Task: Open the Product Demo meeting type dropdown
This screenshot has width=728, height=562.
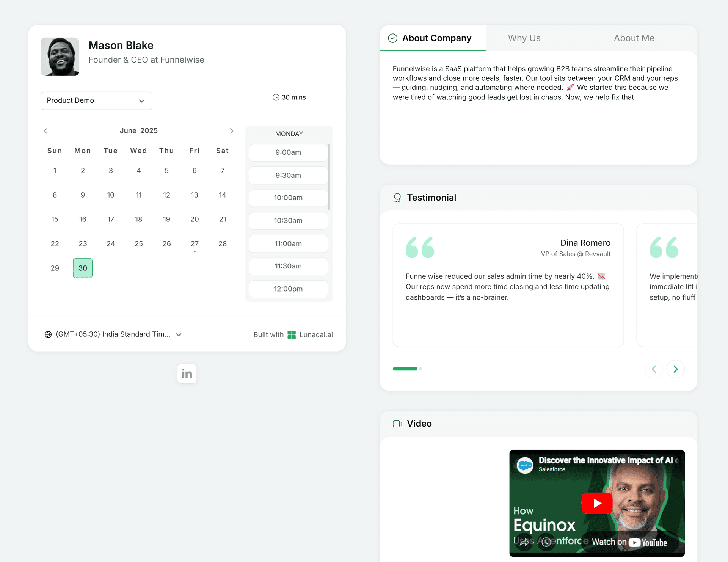Action: click(96, 100)
